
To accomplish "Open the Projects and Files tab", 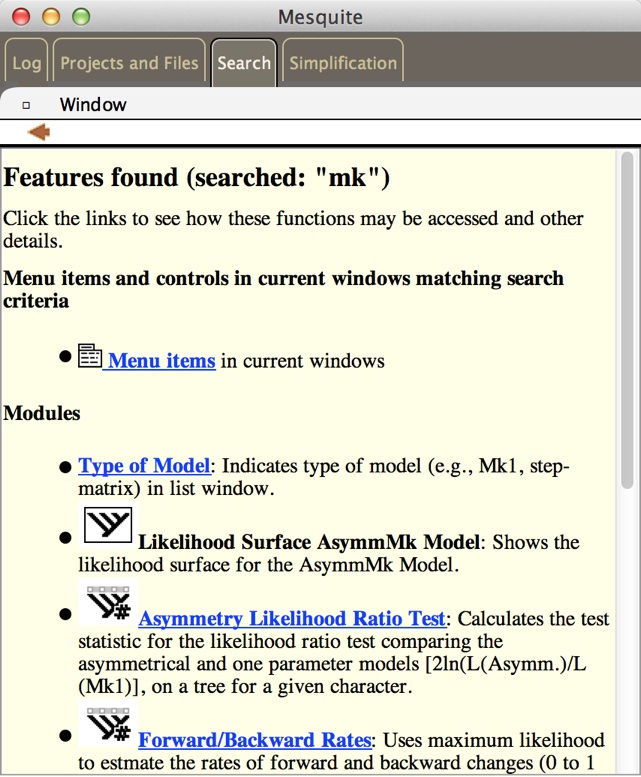I will pos(129,63).
